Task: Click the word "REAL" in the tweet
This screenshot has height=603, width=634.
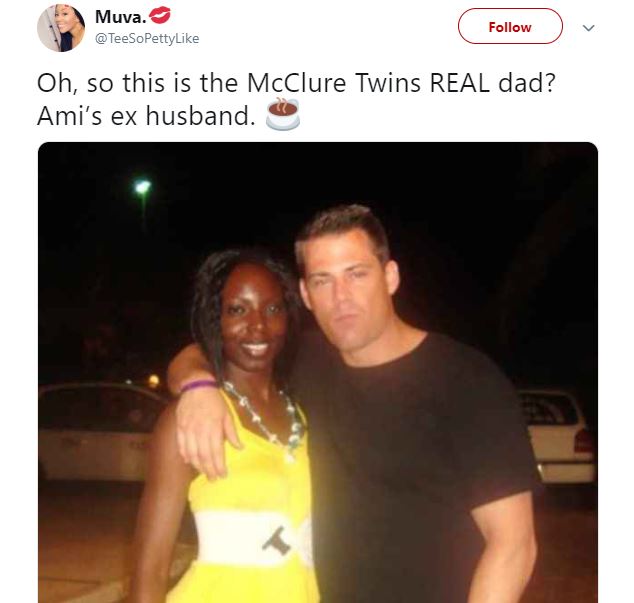Action: click(459, 83)
